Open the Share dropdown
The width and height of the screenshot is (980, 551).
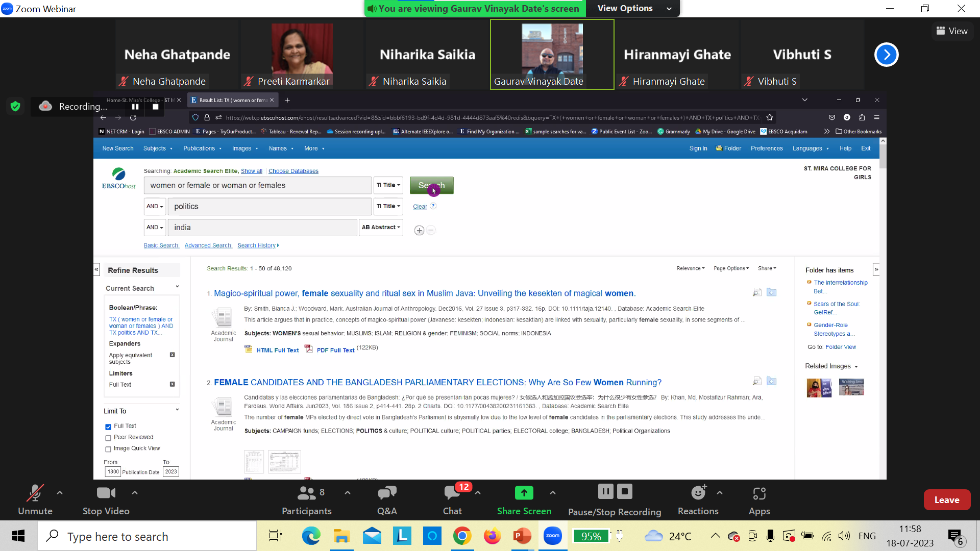point(767,268)
